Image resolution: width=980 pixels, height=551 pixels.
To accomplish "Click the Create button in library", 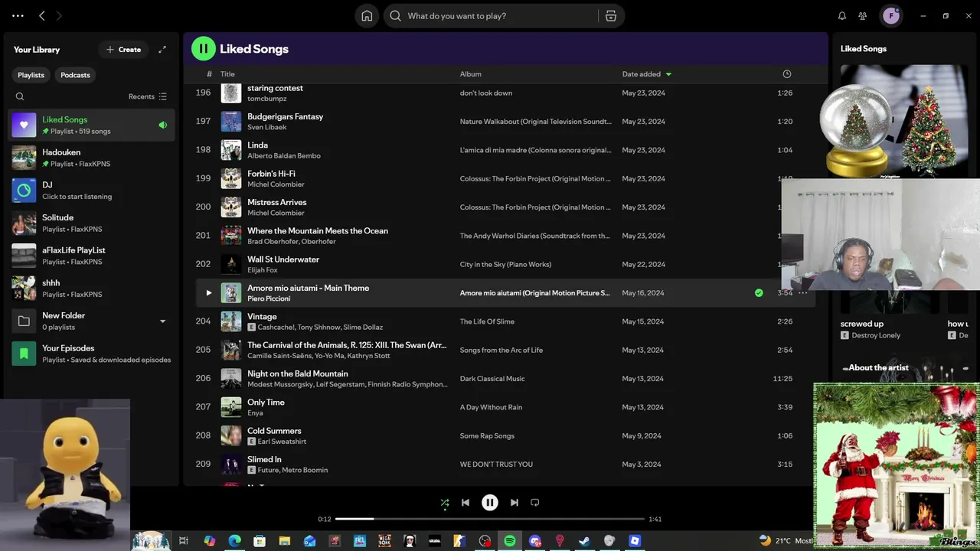I will [x=123, y=50].
